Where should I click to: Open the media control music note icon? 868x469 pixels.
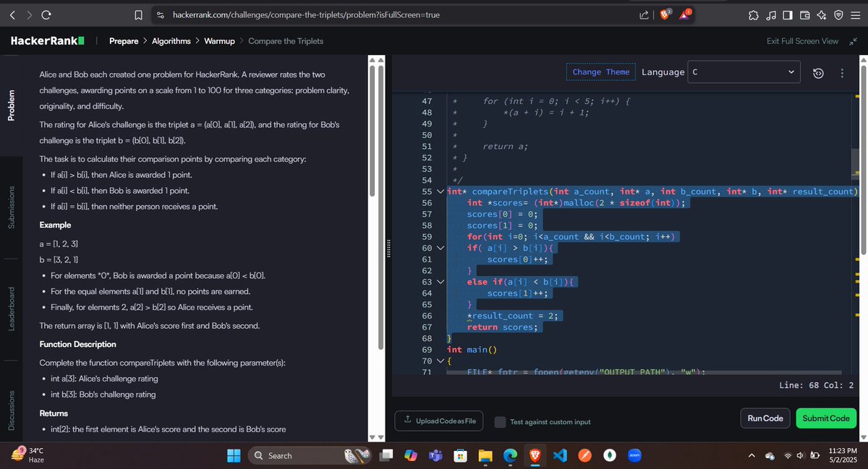[x=770, y=14]
